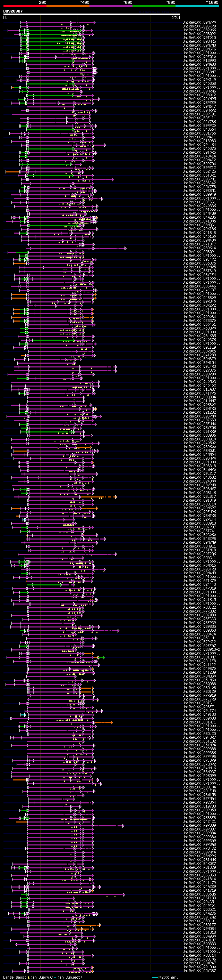Choose the UniRef100_P13983 row label
The image size is (222, 980).
pyautogui.click(x=199, y=141)
